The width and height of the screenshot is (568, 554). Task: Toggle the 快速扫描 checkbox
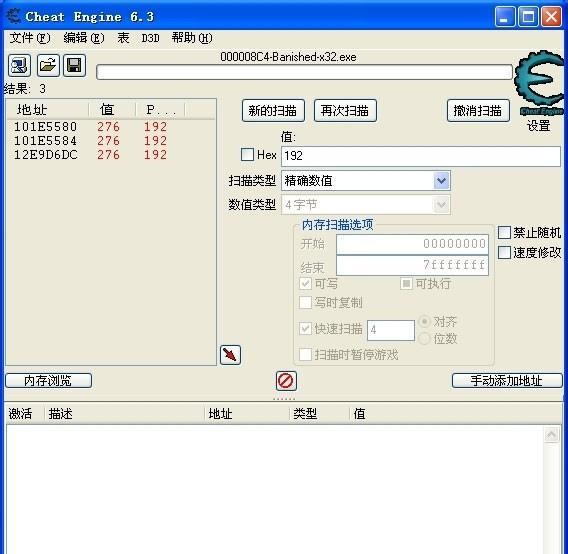point(305,329)
